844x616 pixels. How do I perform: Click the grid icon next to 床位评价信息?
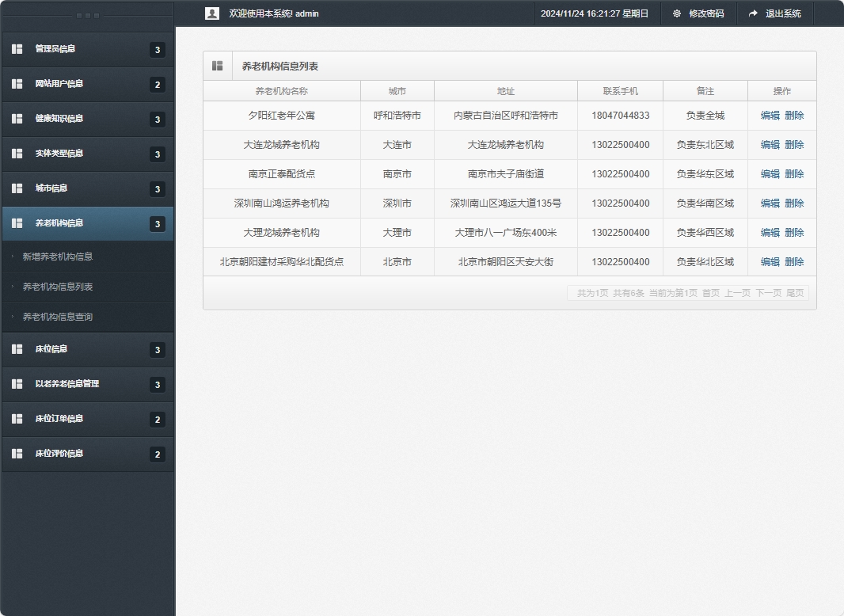(x=17, y=454)
